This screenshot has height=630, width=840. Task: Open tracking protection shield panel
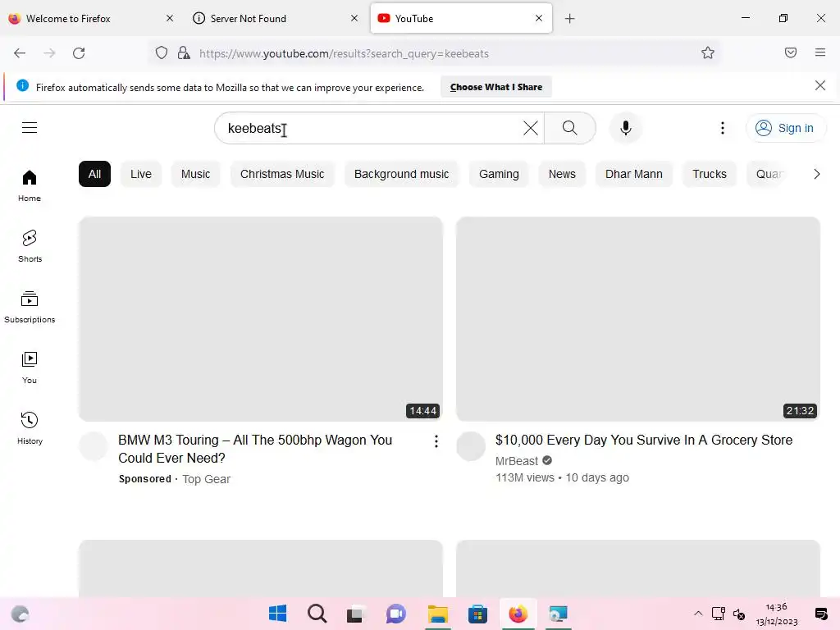pos(162,53)
